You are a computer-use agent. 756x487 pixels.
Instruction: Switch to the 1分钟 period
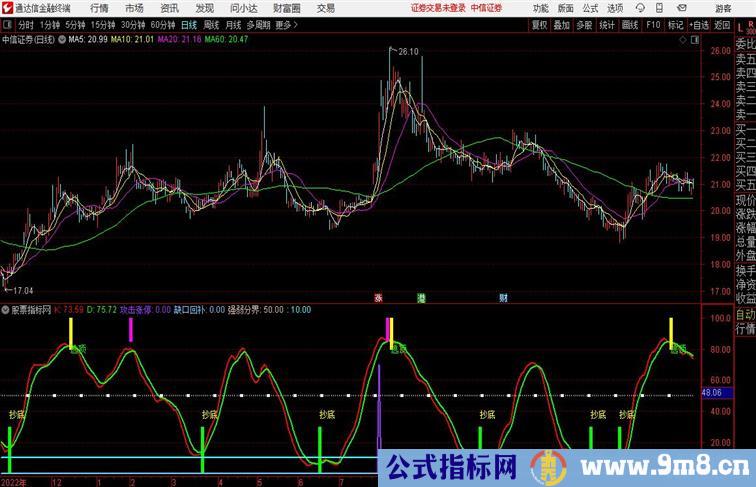[50, 25]
